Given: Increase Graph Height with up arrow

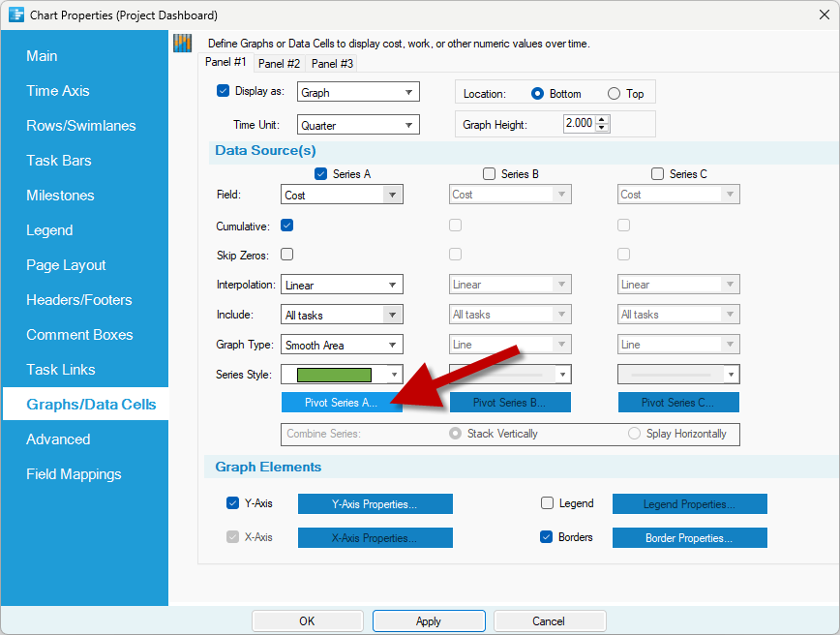Looking at the screenshot, I should (602, 119).
